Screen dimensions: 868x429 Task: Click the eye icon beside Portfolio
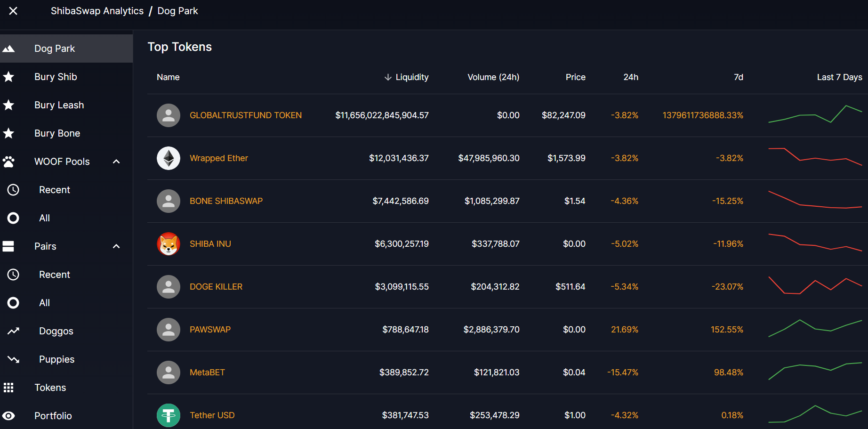click(8, 416)
